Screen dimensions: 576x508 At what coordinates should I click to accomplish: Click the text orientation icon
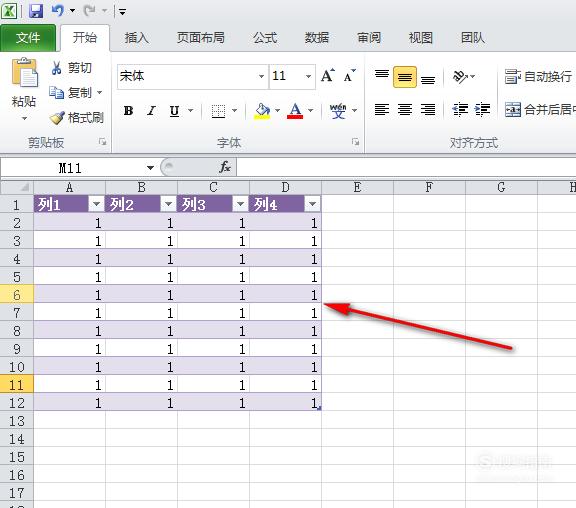pos(460,76)
